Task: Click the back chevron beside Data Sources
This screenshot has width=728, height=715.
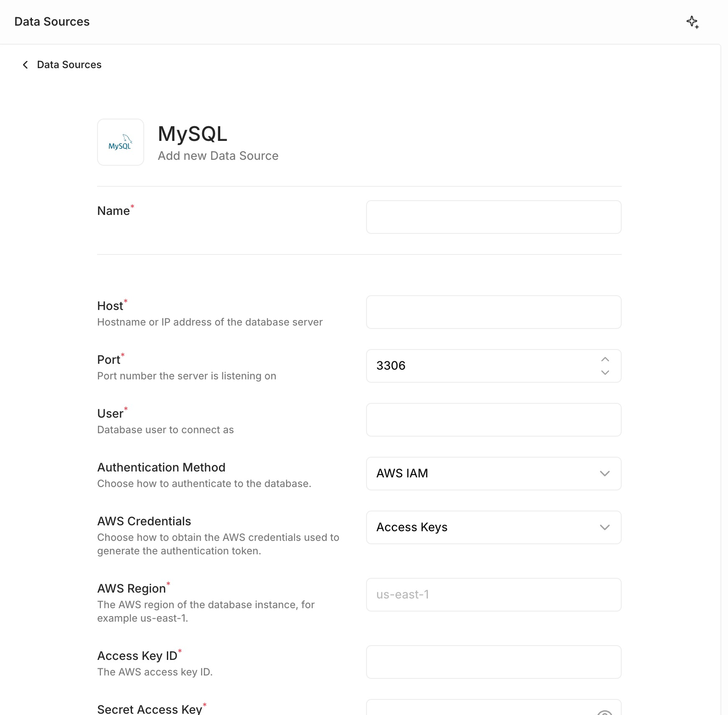Action: (25, 65)
